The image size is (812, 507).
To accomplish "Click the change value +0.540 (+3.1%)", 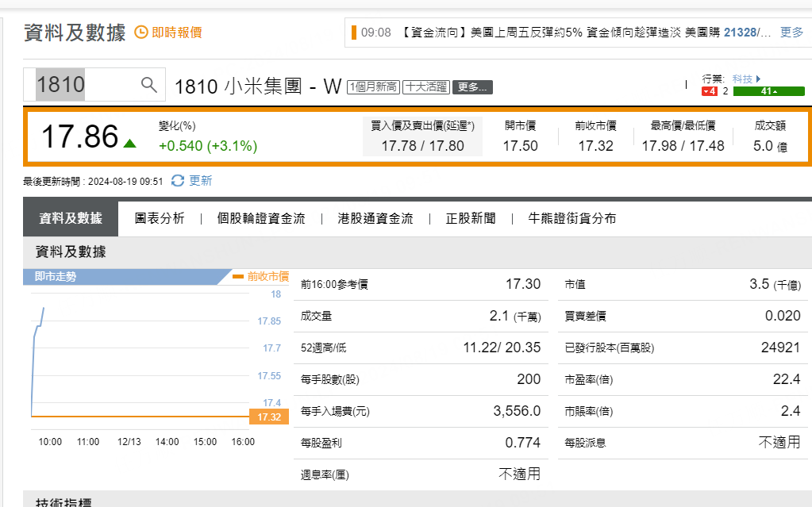I will tap(208, 146).
